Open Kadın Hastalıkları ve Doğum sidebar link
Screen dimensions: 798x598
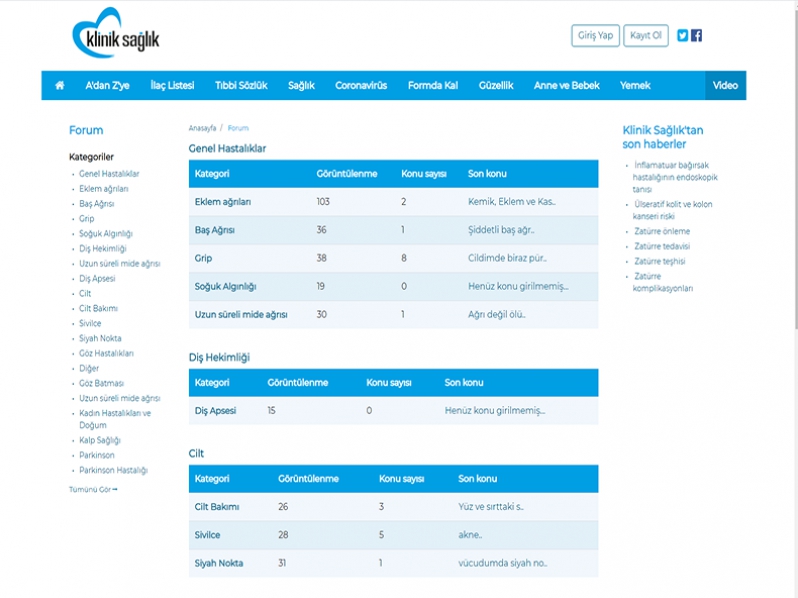[115, 419]
